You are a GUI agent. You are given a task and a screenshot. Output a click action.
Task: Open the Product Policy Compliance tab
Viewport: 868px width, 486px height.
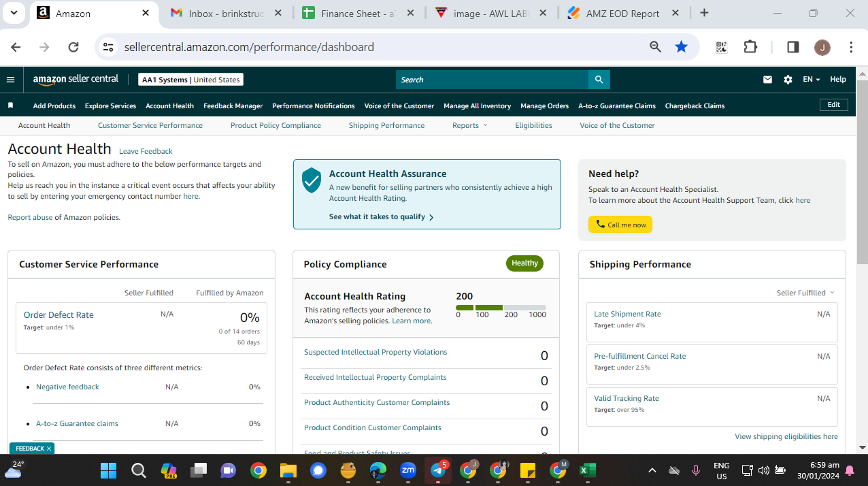pos(276,125)
